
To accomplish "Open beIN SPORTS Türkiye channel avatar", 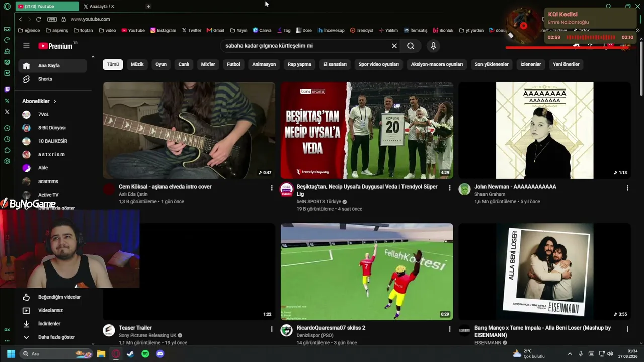I will pos(287,189).
